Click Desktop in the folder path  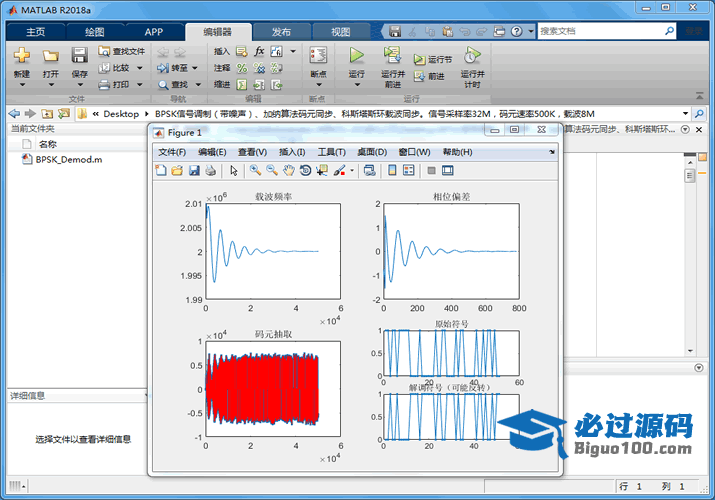121,114
